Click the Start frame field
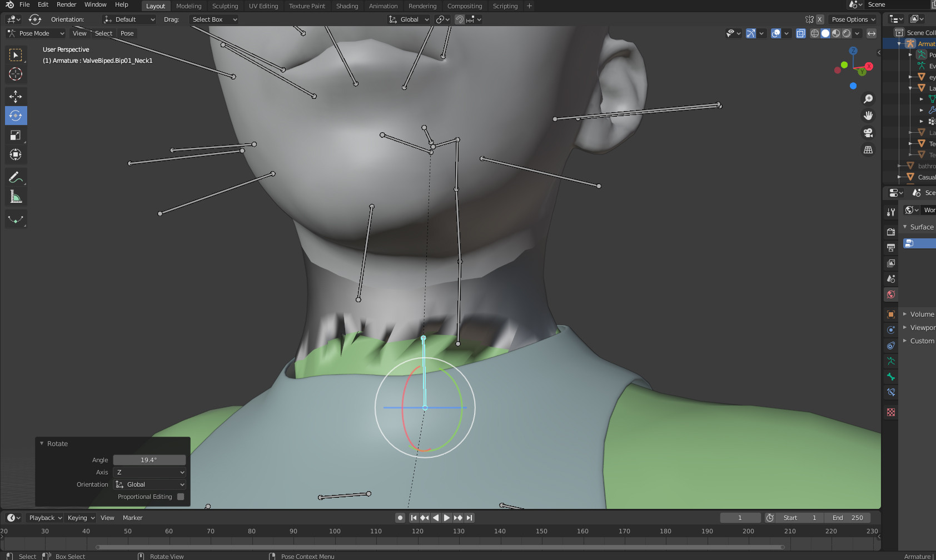 [800, 518]
